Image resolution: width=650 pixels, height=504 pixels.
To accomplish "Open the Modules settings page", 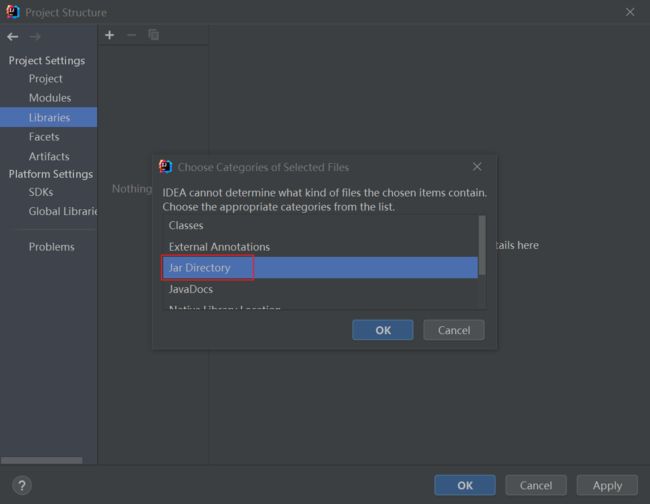I will (x=50, y=98).
